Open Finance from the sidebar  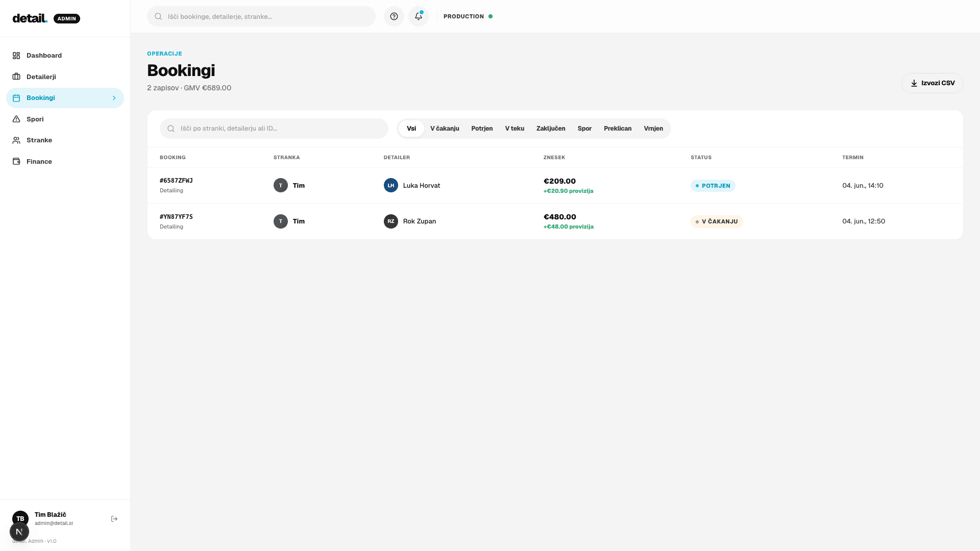(65, 161)
